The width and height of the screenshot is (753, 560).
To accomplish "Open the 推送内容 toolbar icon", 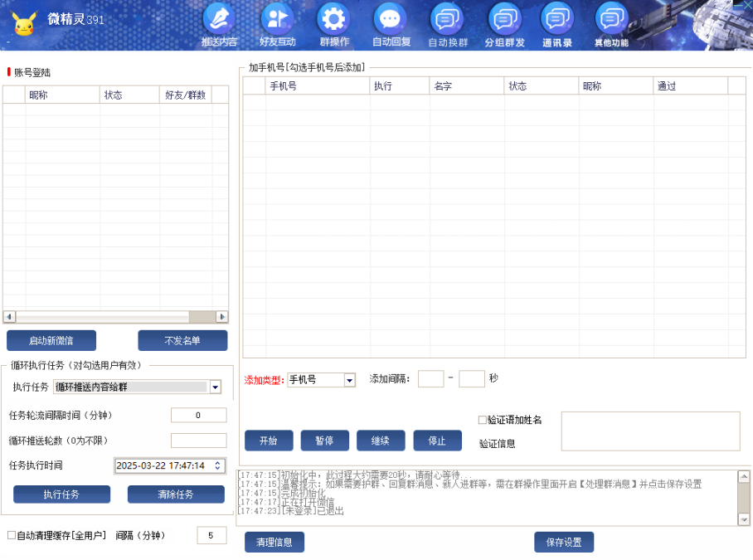I will tap(219, 20).
